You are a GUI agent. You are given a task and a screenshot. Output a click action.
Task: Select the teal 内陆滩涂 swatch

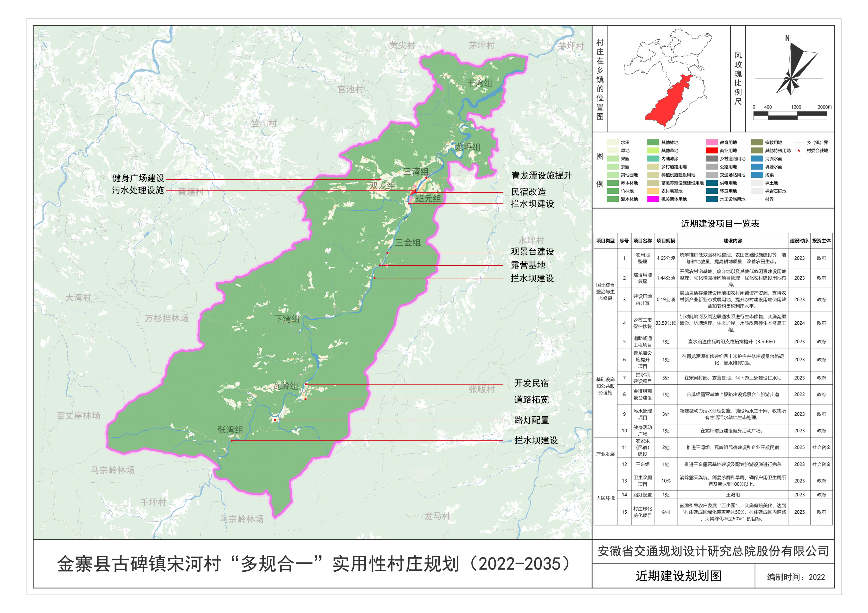(653, 159)
